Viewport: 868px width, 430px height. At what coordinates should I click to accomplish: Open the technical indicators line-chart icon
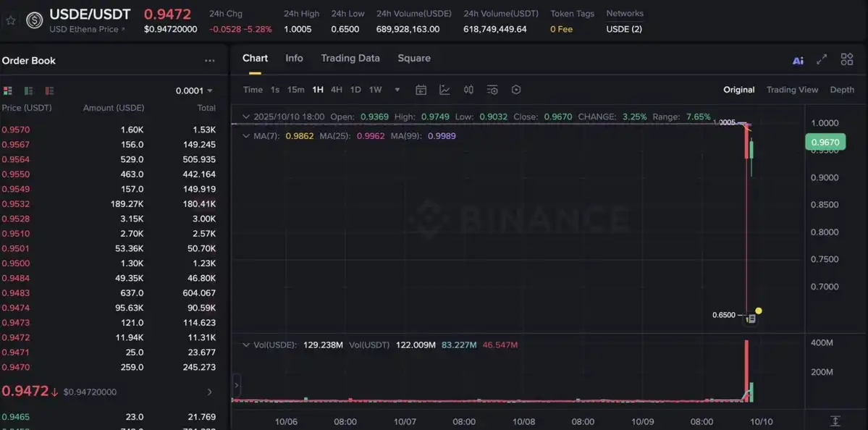click(x=444, y=90)
